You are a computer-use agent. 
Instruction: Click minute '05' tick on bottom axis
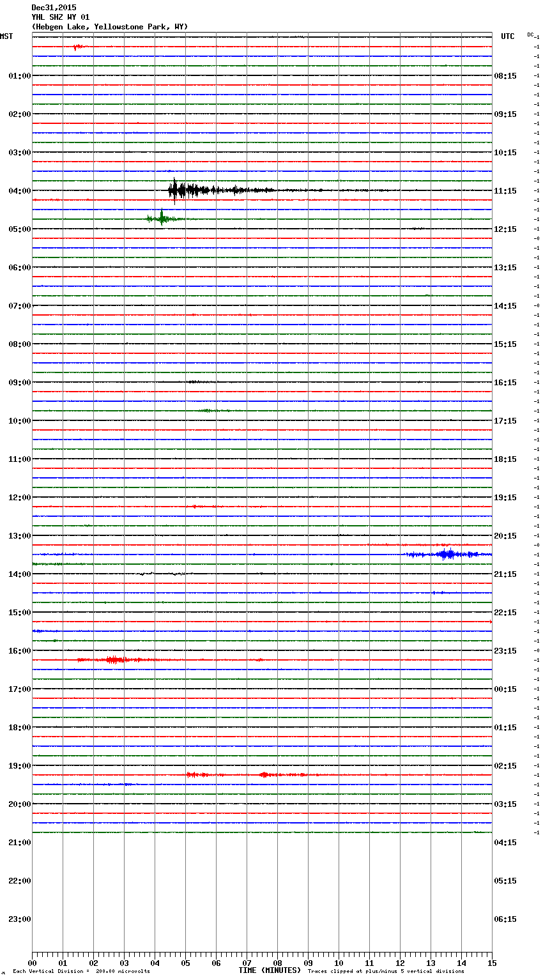point(185,963)
